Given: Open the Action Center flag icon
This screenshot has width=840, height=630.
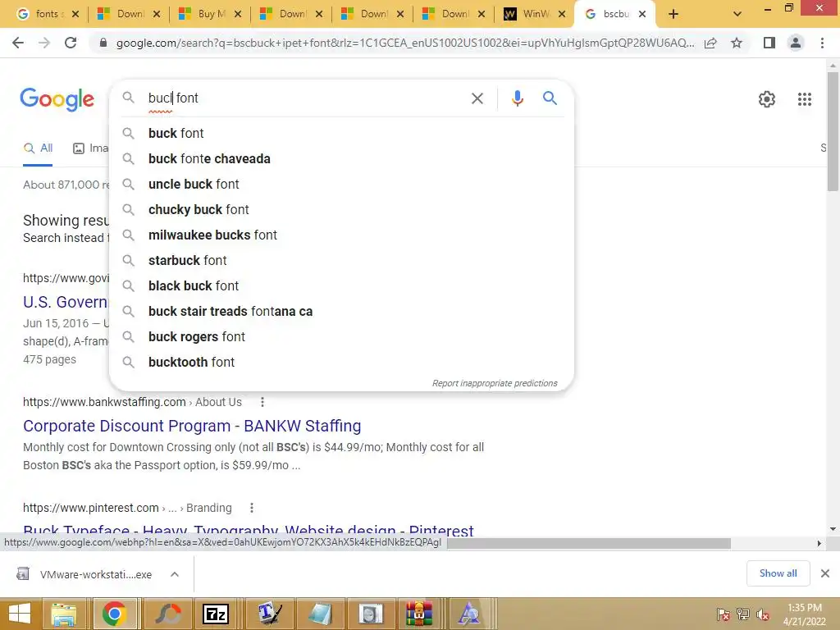Looking at the screenshot, I should 724,614.
